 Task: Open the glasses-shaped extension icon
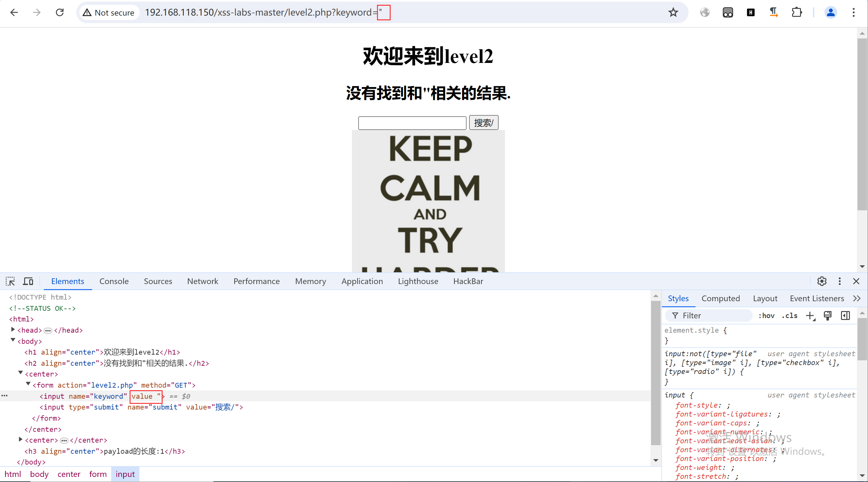click(x=728, y=12)
